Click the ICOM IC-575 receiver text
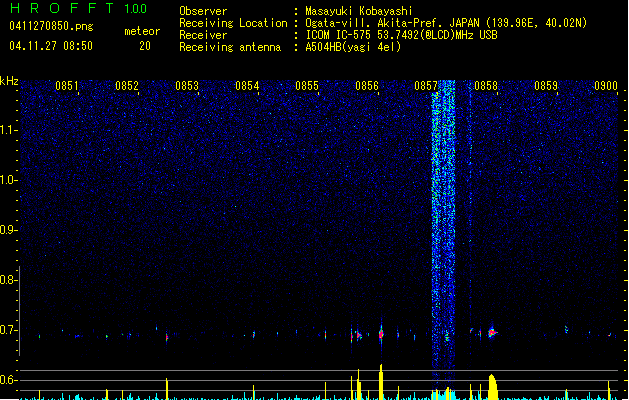 (x=401, y=35)
